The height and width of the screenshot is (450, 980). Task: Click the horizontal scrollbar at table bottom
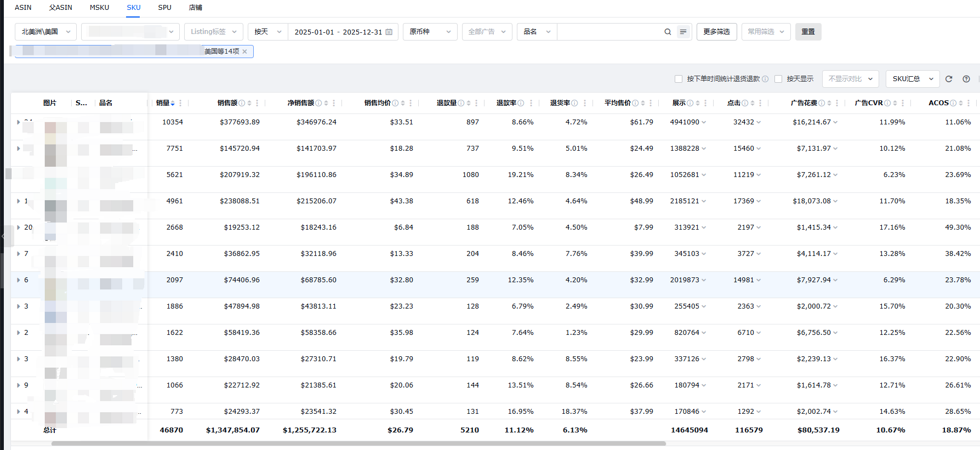(x=358, y=443)
